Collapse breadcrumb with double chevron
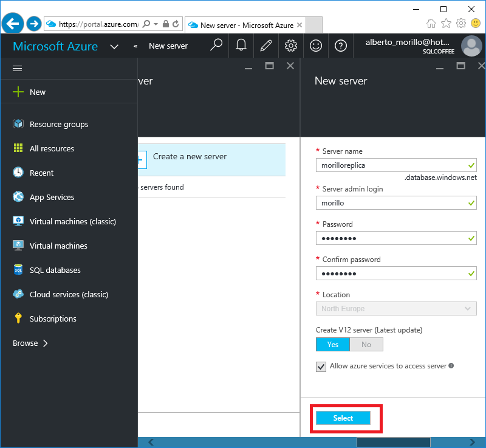This screenshot has height=448, width=486. [135, 46]
